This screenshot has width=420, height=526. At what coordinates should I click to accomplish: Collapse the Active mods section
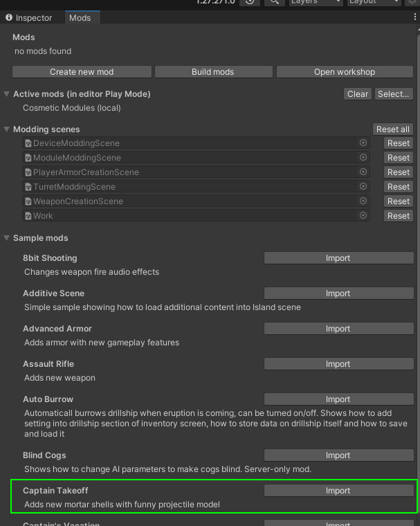pos(7,94)
